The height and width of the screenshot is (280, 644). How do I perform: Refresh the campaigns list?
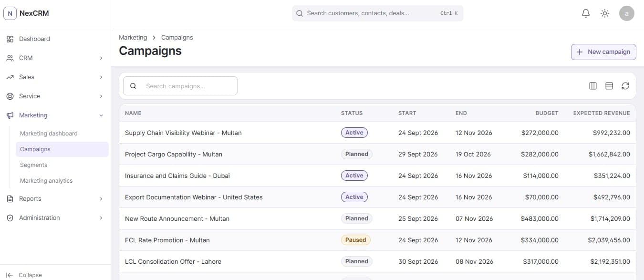(625, 86)
